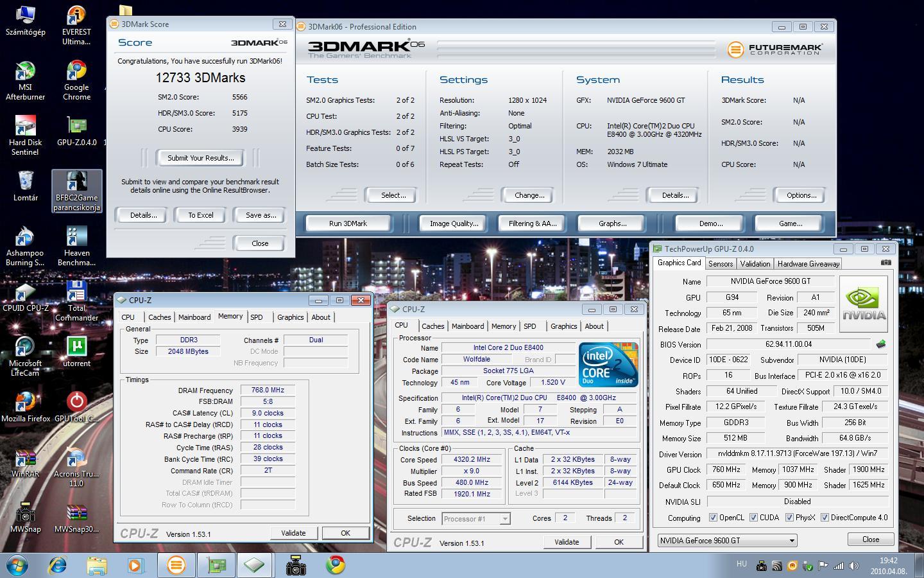Open the MWSnap desktop icon
This screenshot has width=924, height=578.
pos(25,518)
